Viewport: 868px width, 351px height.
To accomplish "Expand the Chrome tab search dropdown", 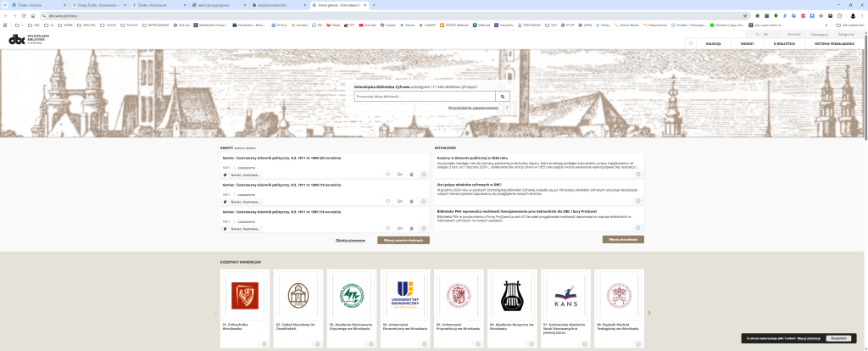I will pos(6,4).
